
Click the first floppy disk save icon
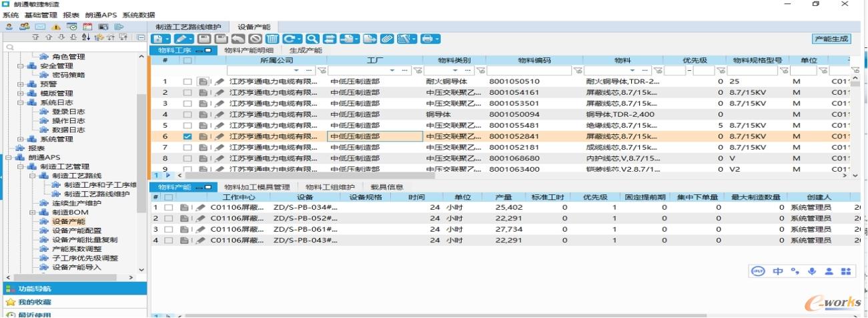coord(204,39)
